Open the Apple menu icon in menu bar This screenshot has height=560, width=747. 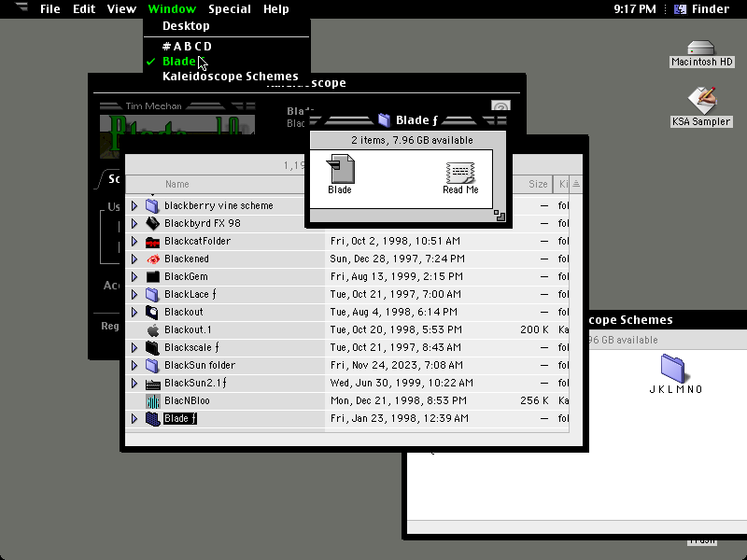click(x=21, y=7)
